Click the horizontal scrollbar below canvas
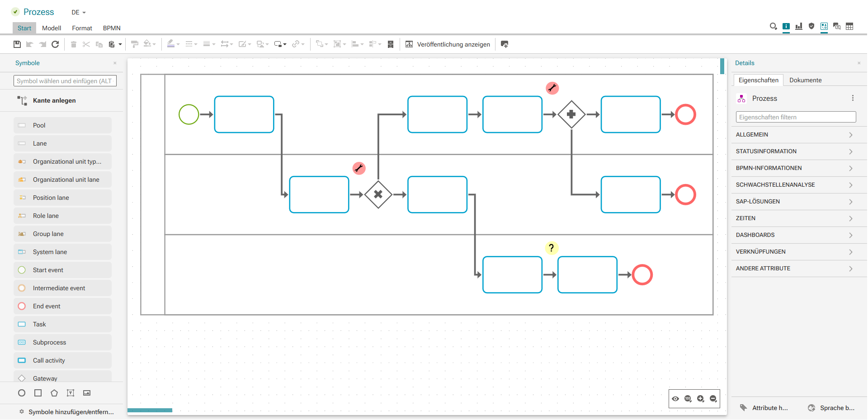The image size is (868, 420). pos(150,411)
